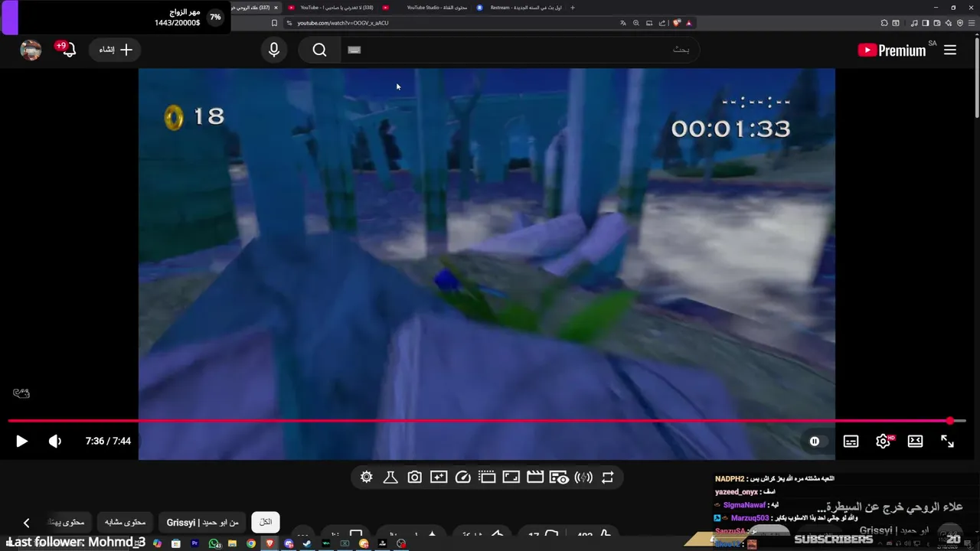
Task: Click the flask filter icon in enhancer toolbar
Action: [x=390, y=477]
